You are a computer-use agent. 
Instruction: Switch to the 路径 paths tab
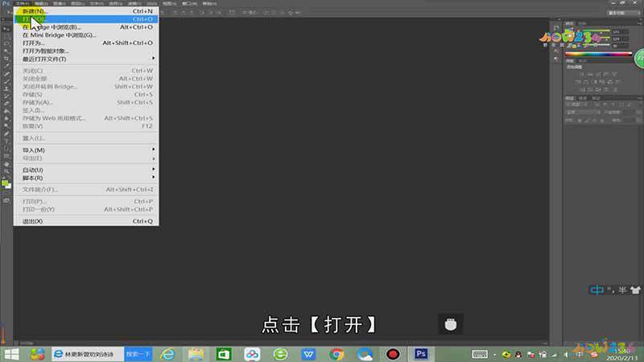[596, 98]
